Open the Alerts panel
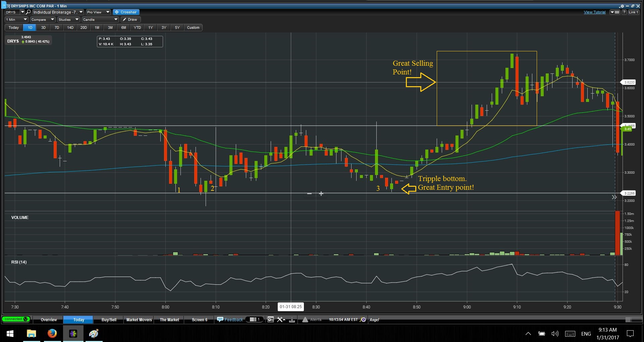Screen dimensions: 644x342 coord(312,320)
